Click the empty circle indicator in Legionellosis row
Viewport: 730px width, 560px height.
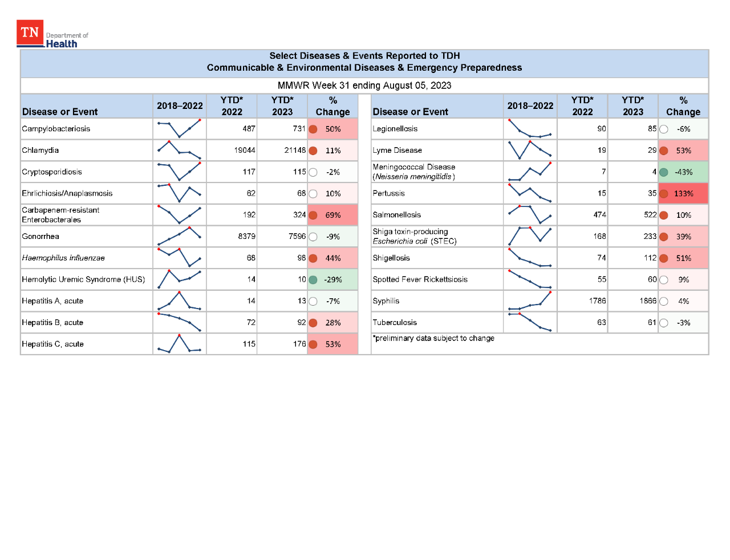[x=664, y=129]
